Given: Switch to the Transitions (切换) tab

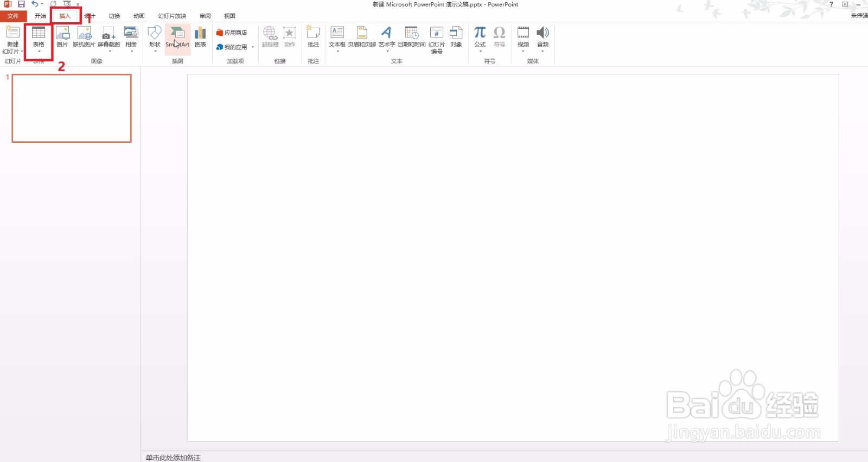Looking at the screenshot, I should 114,16.
